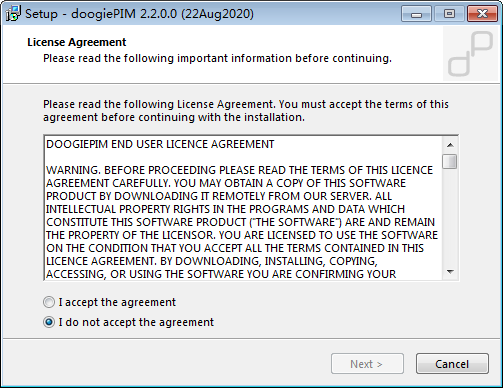The height and width of the screenshot is (388, 503).
Task: Cancel the installation with the Cancel button
Action: [x=452, y=364]
